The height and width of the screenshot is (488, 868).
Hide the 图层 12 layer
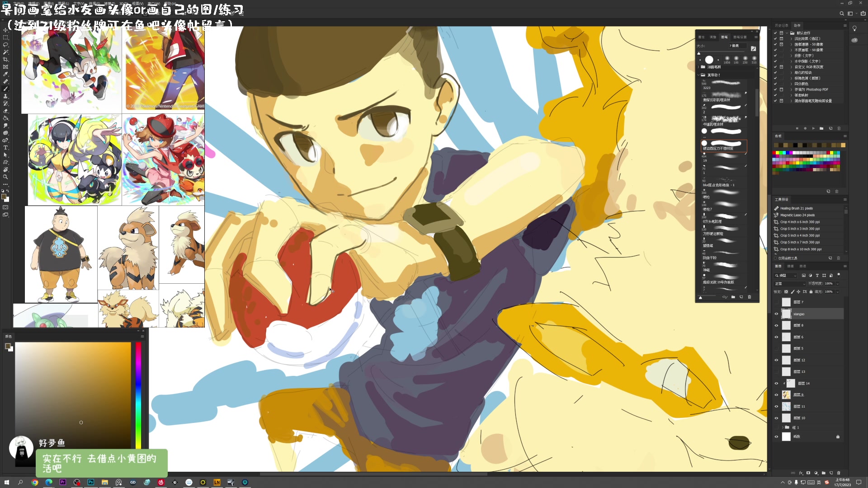[x=777, y=360]
